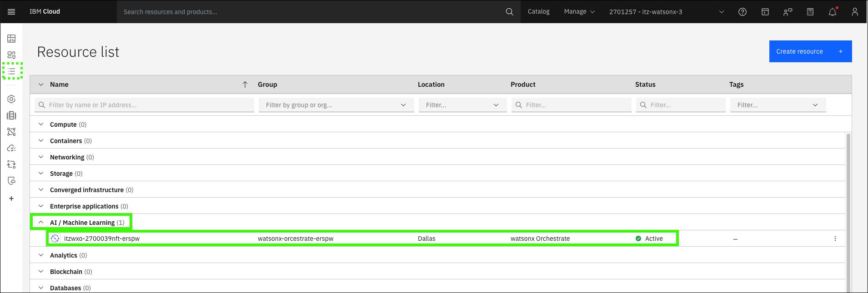Click the Help question mark icon
Image resolution: width=868 pixels, height=293 pixels.
point(743,12)
